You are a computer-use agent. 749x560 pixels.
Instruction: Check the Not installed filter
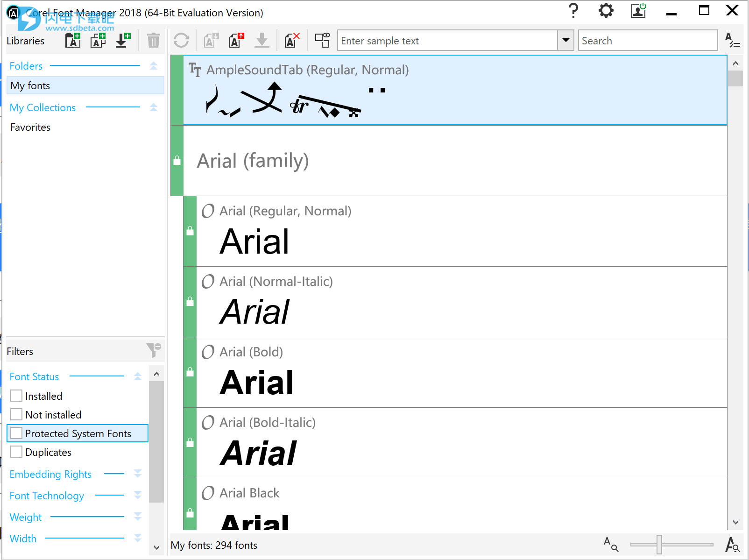(x=16, y=415)
